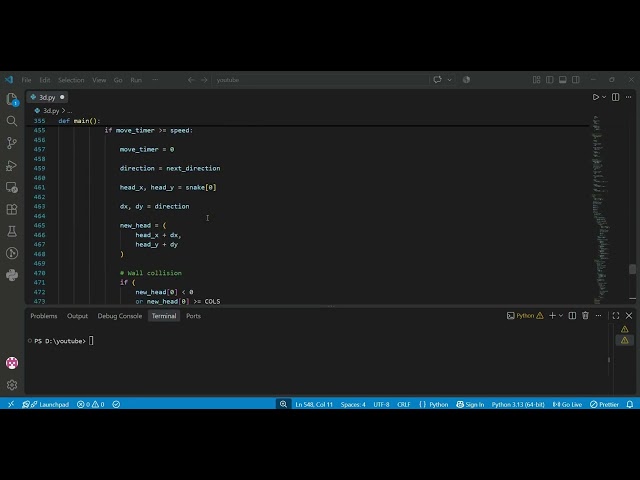Open errors and warnings count in status bar
The height and width of the screenshot is (480, 640).
(x=91, y=404)
